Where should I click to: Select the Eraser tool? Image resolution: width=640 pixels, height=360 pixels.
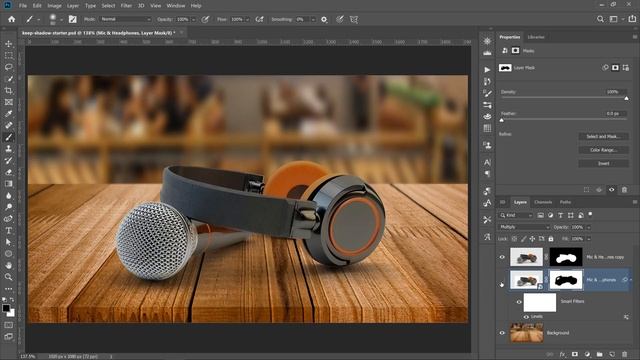9,172
